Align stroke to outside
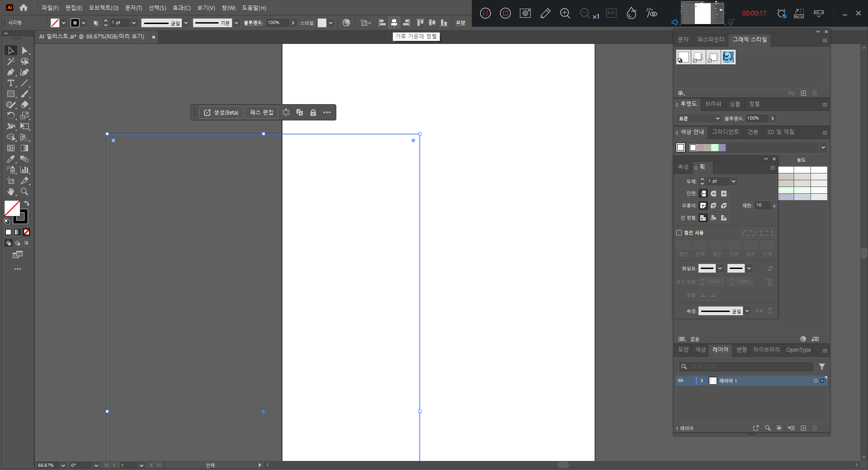The width and height of the screenshot is (868, 470). point(724,218)
